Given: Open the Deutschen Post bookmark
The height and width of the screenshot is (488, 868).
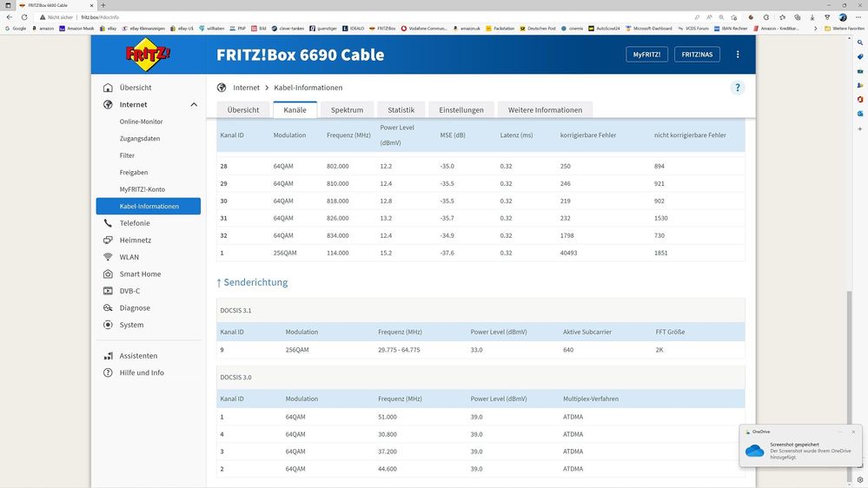Looking at the screenshot, I should tap(538, 28).
